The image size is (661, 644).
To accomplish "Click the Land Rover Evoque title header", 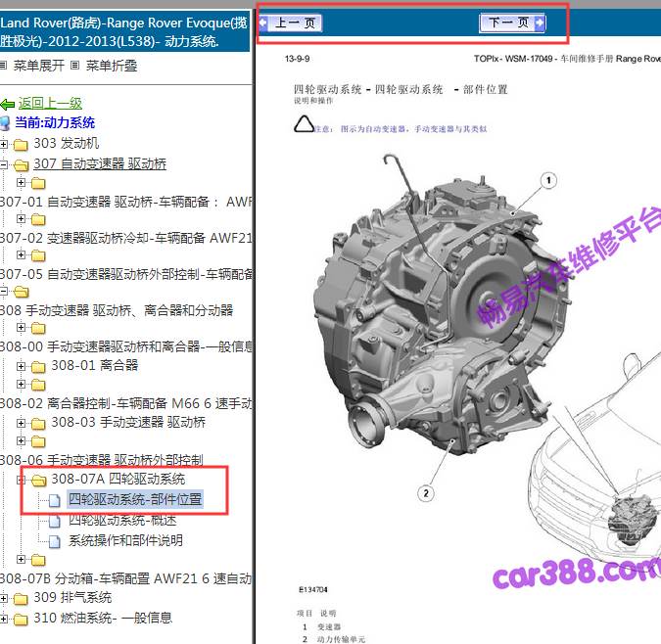I will coord(124,32).
